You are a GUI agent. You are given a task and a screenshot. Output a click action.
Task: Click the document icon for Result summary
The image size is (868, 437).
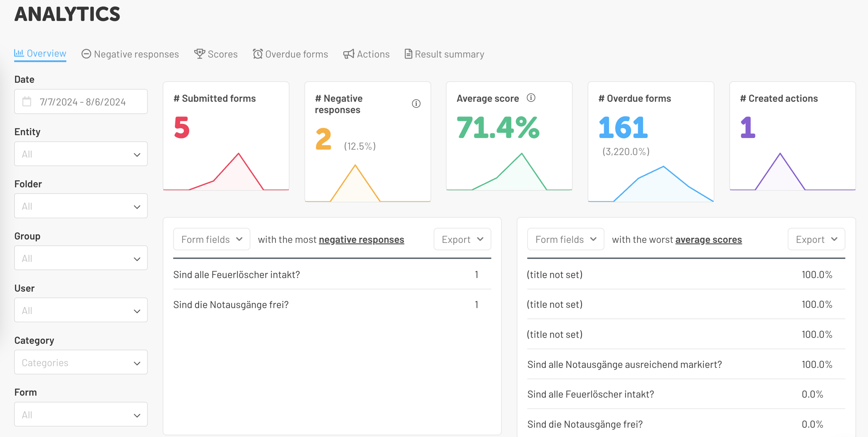408,54
